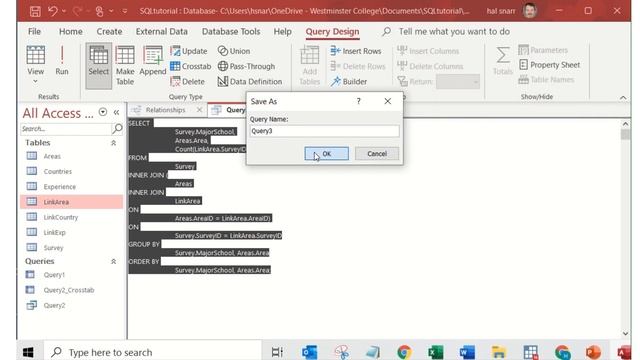Open the All Access Objects navigation dropdown
640x360 pixels.
pyautogui.click(x=103, y=112)
